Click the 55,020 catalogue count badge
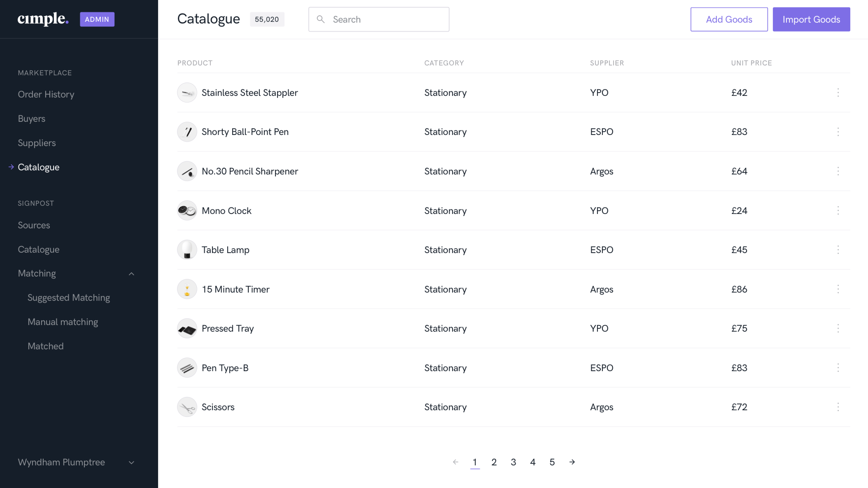This screenshot has width=868, height=488. [x=267, y=19]
